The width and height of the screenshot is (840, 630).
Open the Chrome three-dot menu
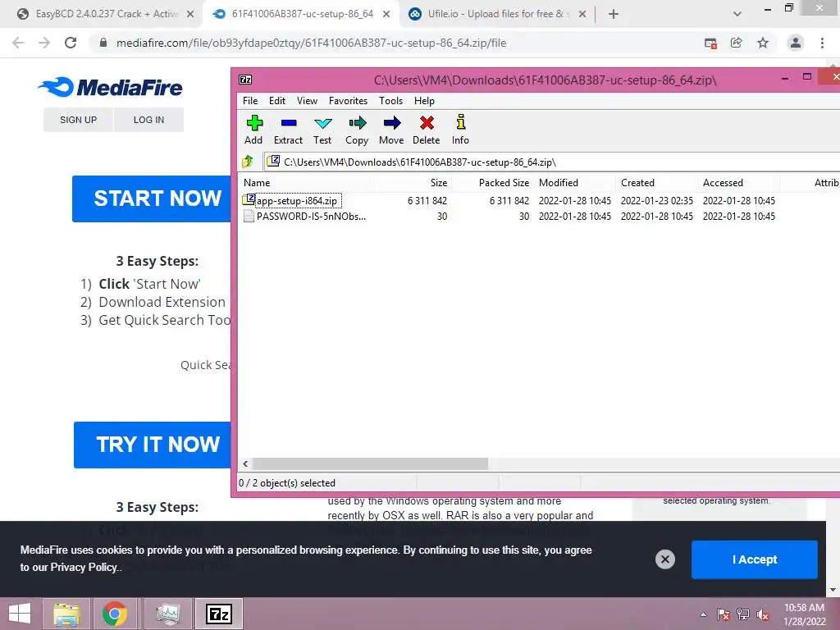pos(822,43)
